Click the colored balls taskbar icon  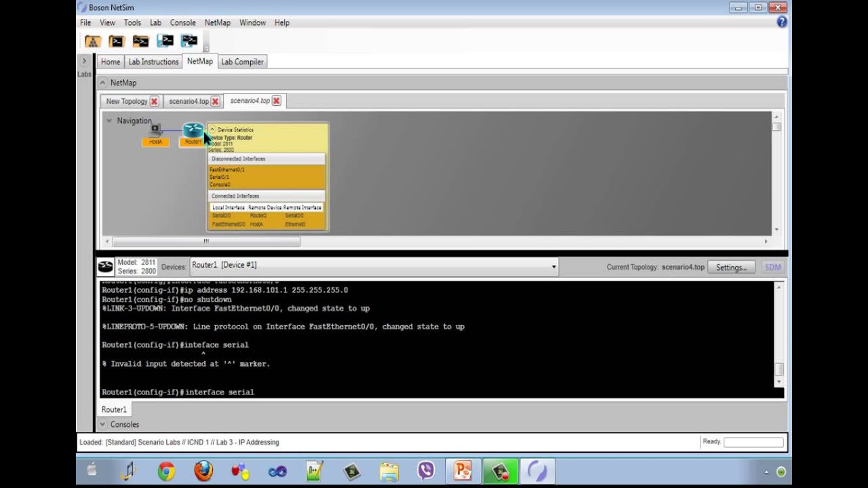(240, 471)
